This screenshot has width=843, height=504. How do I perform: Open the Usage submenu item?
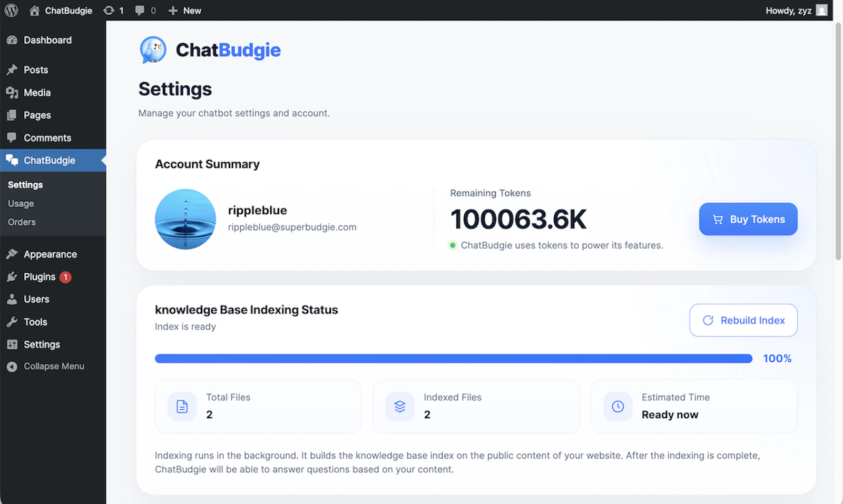(21, 204)
